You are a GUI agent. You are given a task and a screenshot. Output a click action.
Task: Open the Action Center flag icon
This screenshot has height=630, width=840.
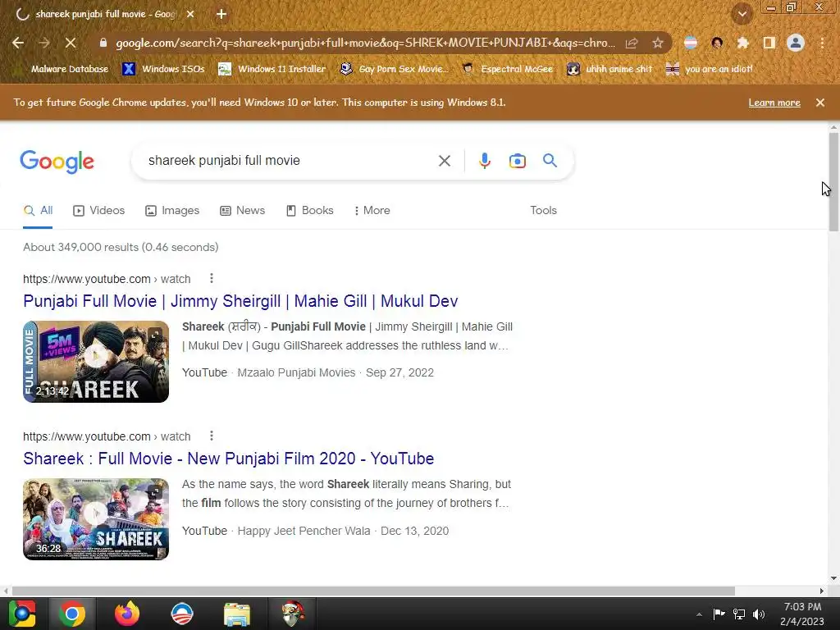[719, 614]
